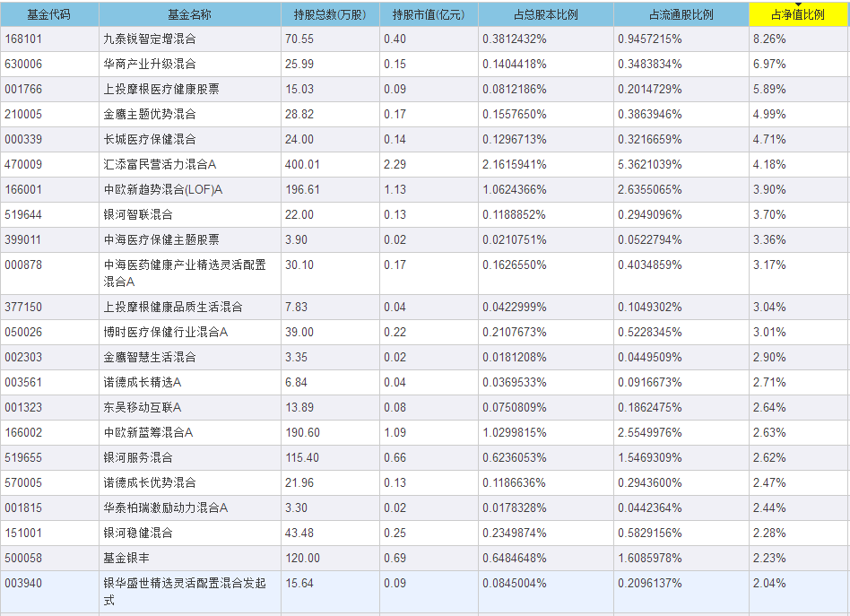
Task: Click fund code 500058 for 基金银丰
Action: tap(23, 558)
